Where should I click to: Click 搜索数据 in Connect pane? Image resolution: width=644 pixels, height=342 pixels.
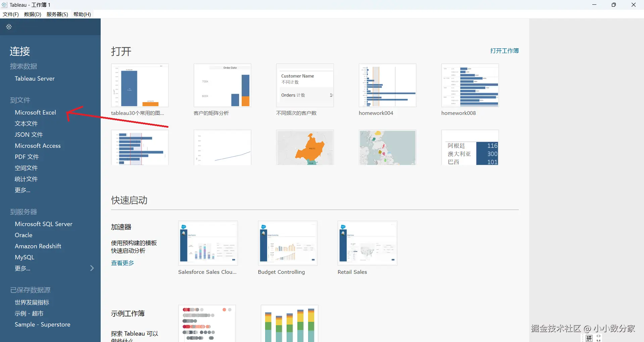[x=23, y=66]
